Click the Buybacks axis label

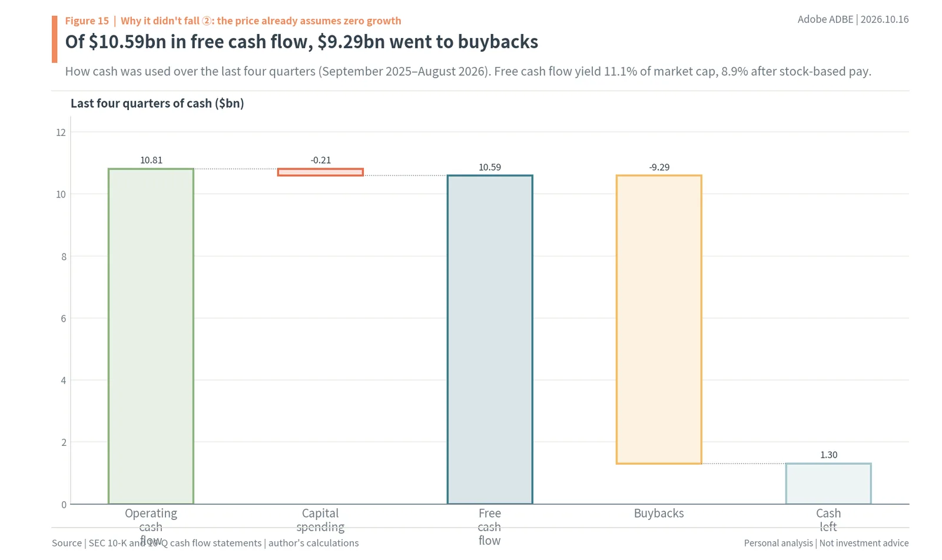659,513
